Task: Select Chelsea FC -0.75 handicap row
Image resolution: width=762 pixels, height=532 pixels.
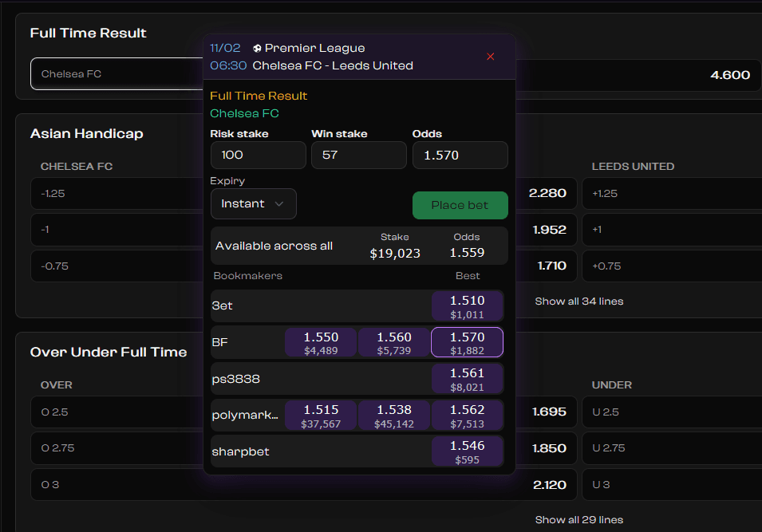Action: pos(116,266)
